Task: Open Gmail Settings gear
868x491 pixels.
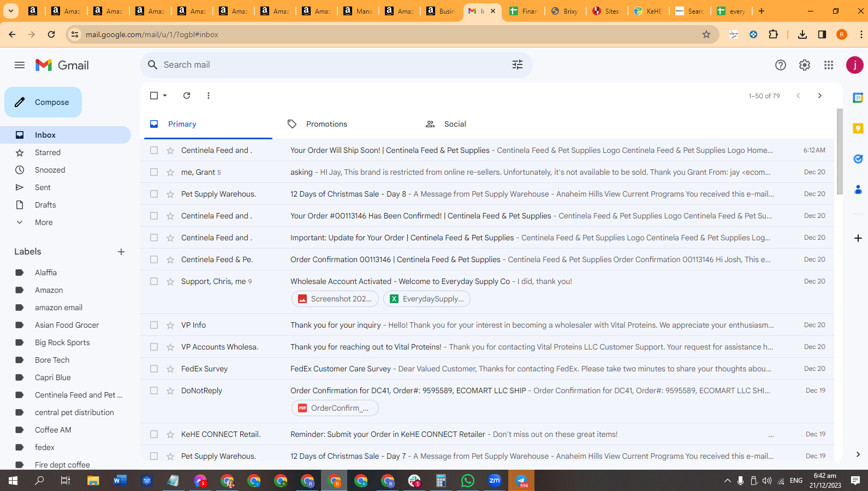Action: 805,65
